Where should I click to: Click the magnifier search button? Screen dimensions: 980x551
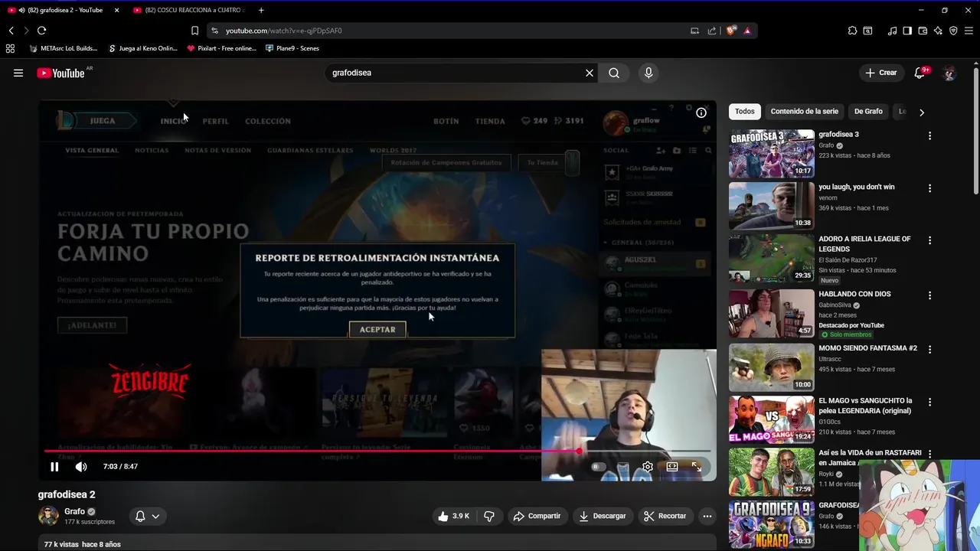(x=614, y=73)
